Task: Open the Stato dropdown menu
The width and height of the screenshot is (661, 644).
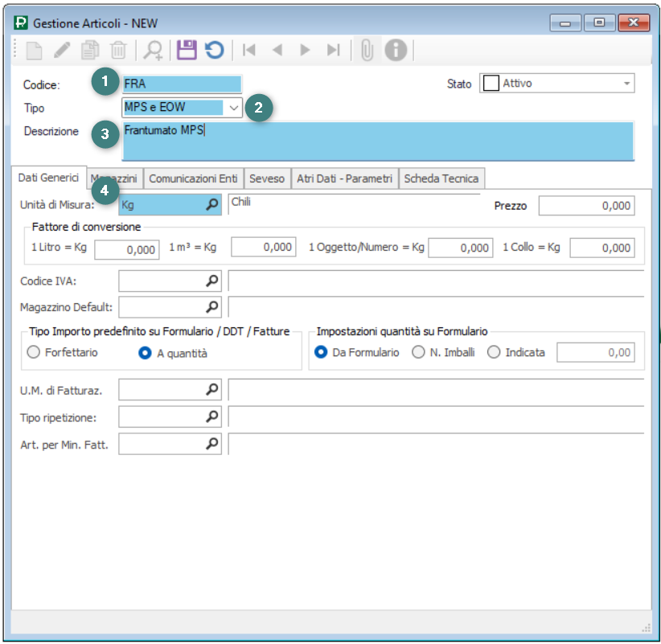Action: click(626, 84)
